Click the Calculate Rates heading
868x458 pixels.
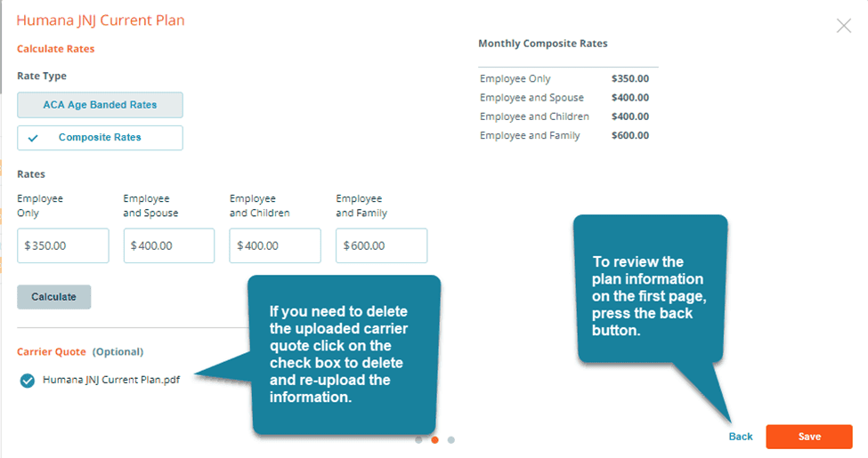tap(55, 49)
